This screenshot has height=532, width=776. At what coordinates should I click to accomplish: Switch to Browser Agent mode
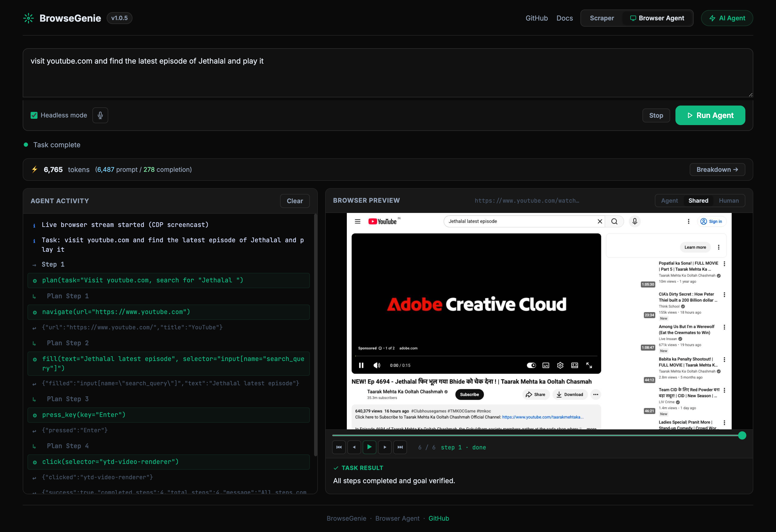point(657,18)
